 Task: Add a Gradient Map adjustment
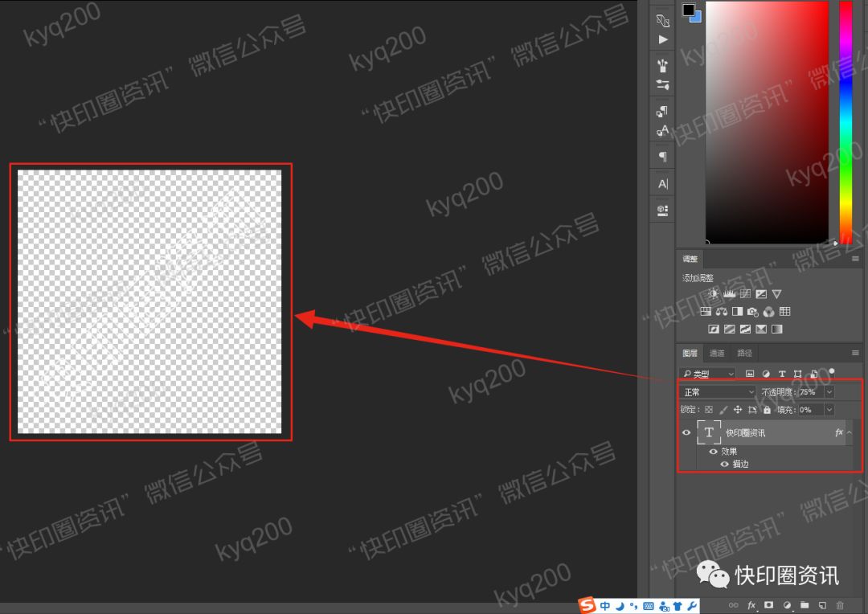(x=777, y=330)
